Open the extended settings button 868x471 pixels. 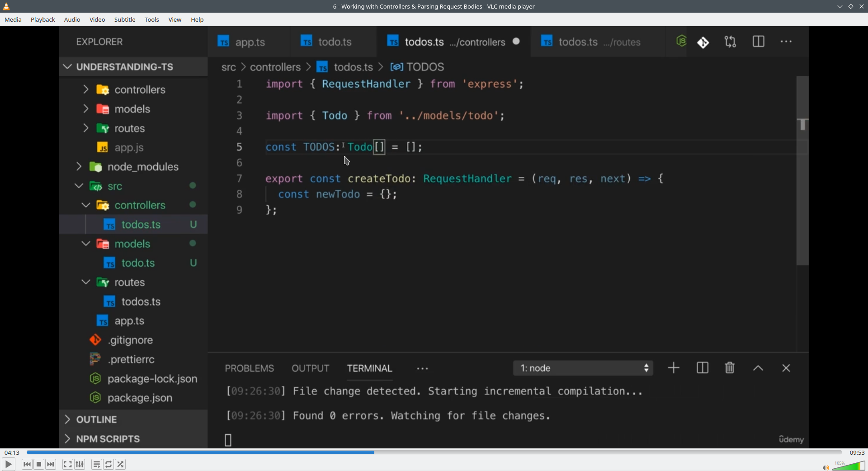click(79, 464)
